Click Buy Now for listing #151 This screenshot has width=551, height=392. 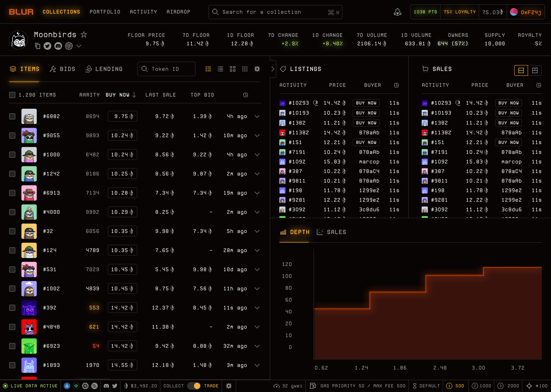[x=366, y=142]
